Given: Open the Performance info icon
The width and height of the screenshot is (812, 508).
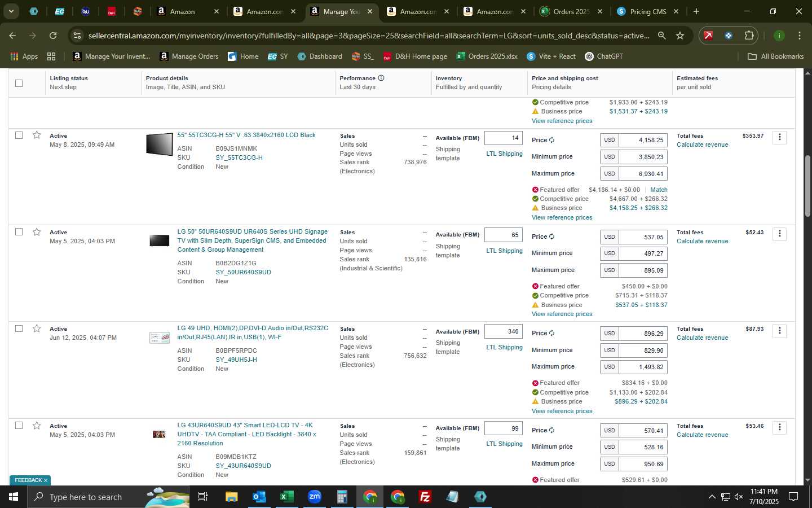Looking at the screenshot, I should coord(381,78).
